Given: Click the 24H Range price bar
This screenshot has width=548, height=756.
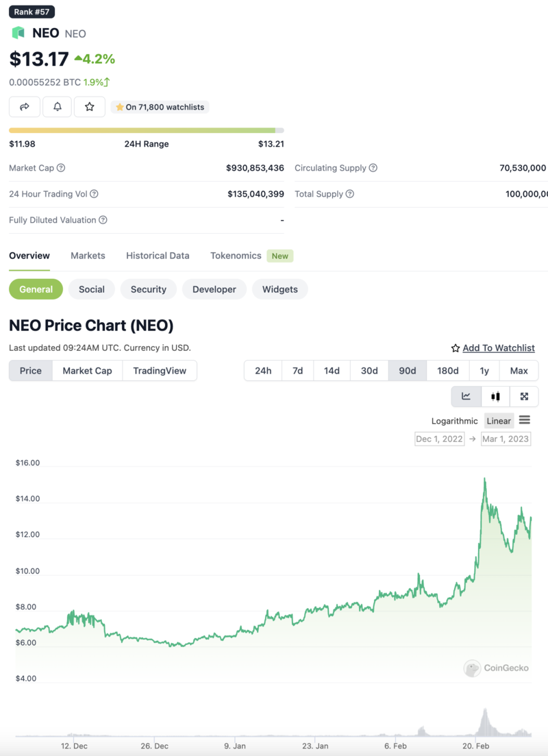Looking at the screenshot, I should click(x=146, y=130).
